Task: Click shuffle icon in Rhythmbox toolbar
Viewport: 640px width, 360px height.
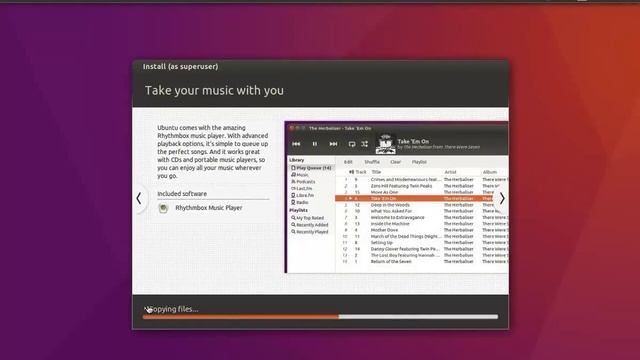Action: (364, 144)
